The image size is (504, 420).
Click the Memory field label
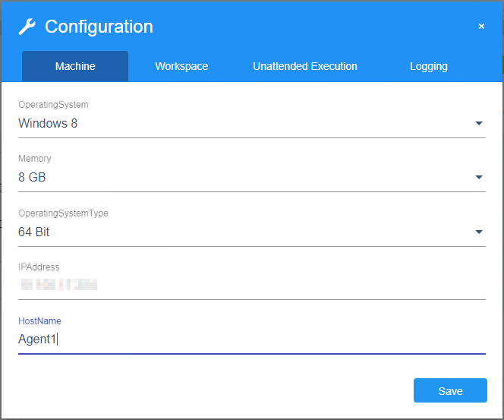35,159
